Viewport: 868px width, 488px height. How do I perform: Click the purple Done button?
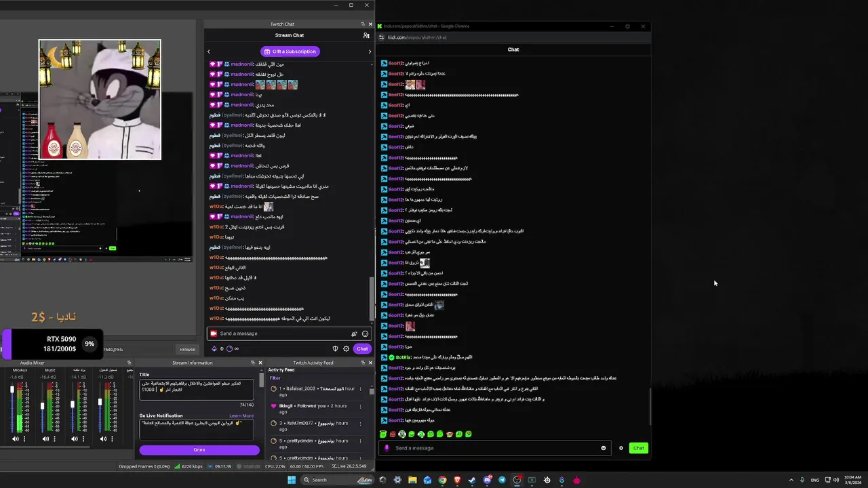199,450
